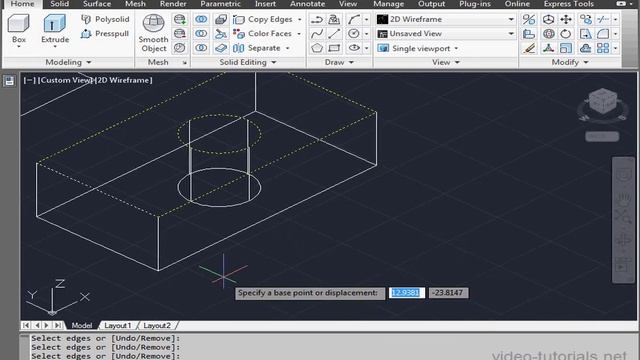
Task: Click the ViewCube in the viewport
Action: [602, 102]
